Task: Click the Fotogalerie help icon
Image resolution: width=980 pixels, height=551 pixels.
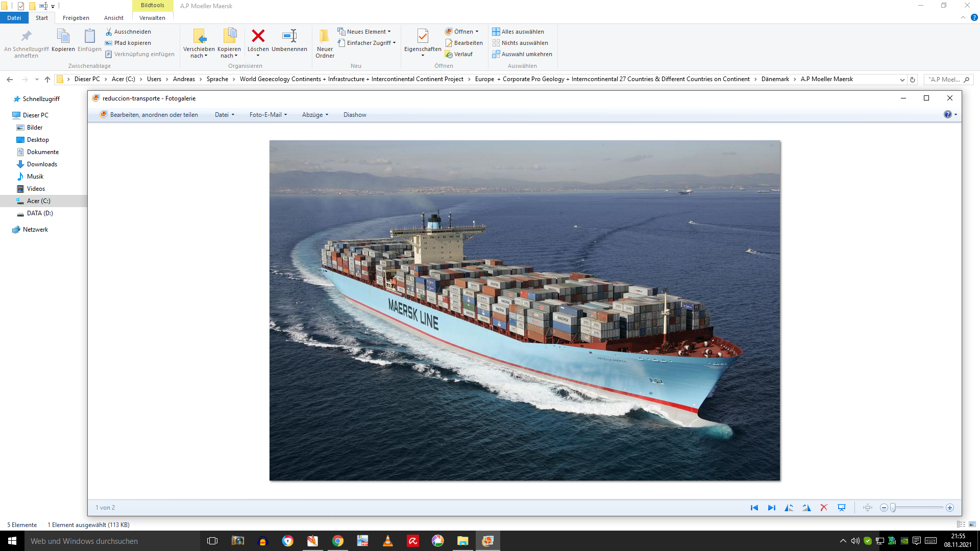Action: tap(948, 114)
